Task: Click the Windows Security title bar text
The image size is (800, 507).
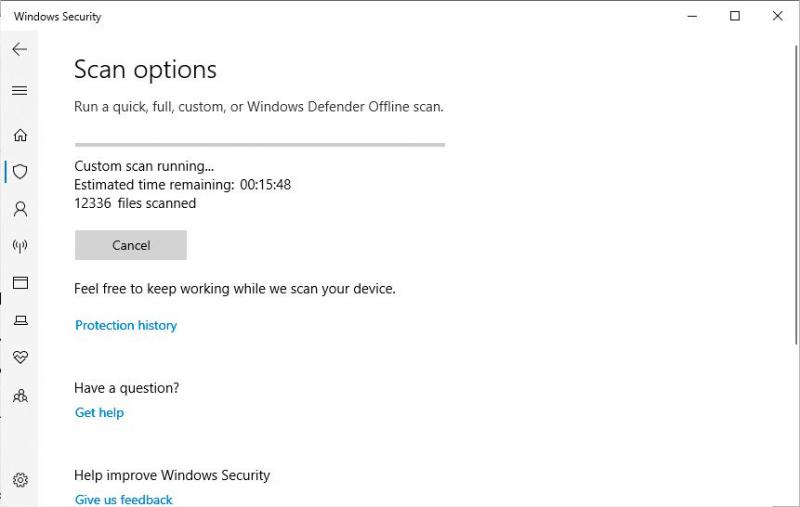Action: [57, 17]
